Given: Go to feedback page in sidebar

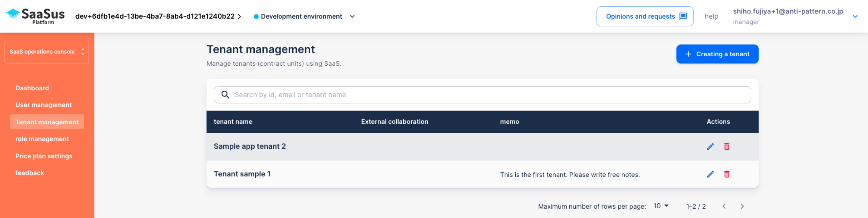Looking at the screenshot, I should pos(30,173).
